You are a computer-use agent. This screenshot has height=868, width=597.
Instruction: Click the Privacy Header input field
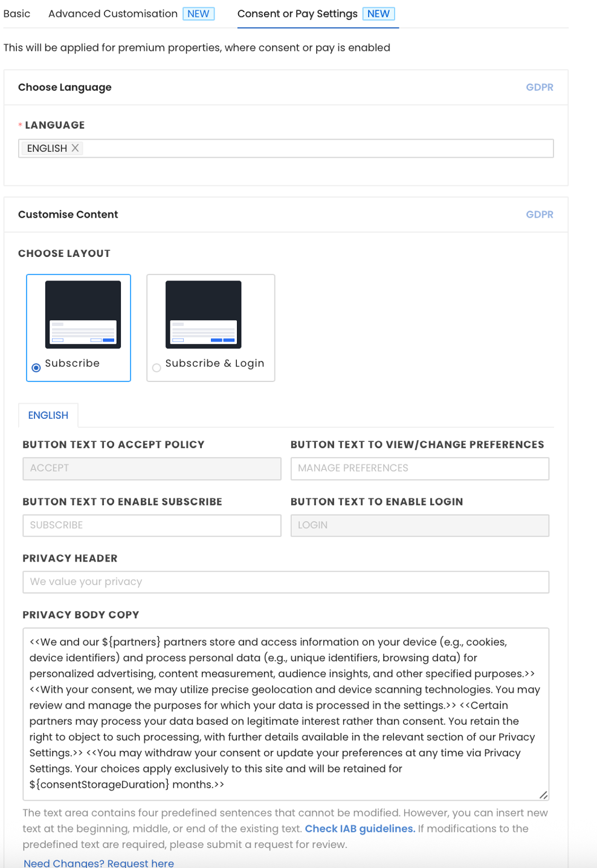point(285,582)
